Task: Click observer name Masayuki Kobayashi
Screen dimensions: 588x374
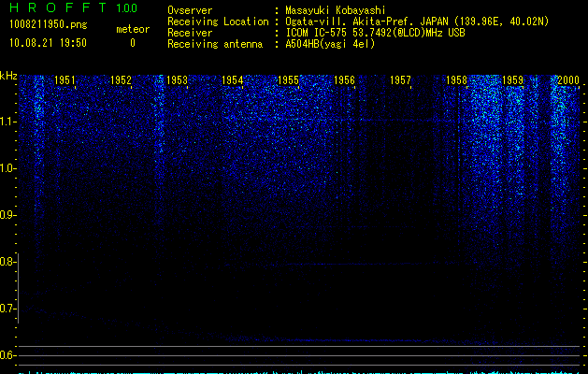Action: 336,10
